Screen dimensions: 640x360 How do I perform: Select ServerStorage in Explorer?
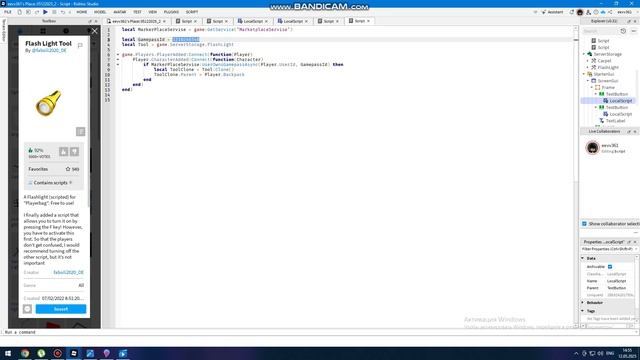click(607, 54)
